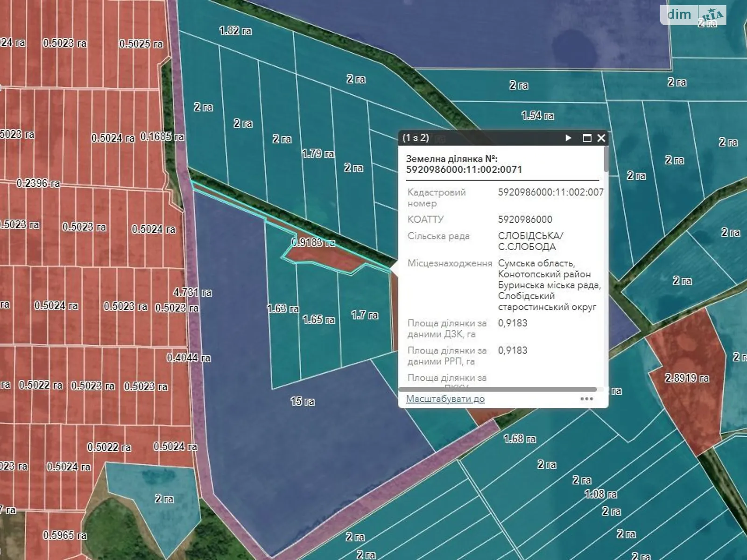Click the popup horizontal scrollbar
The image size is (747, 560).
point(497,389)
